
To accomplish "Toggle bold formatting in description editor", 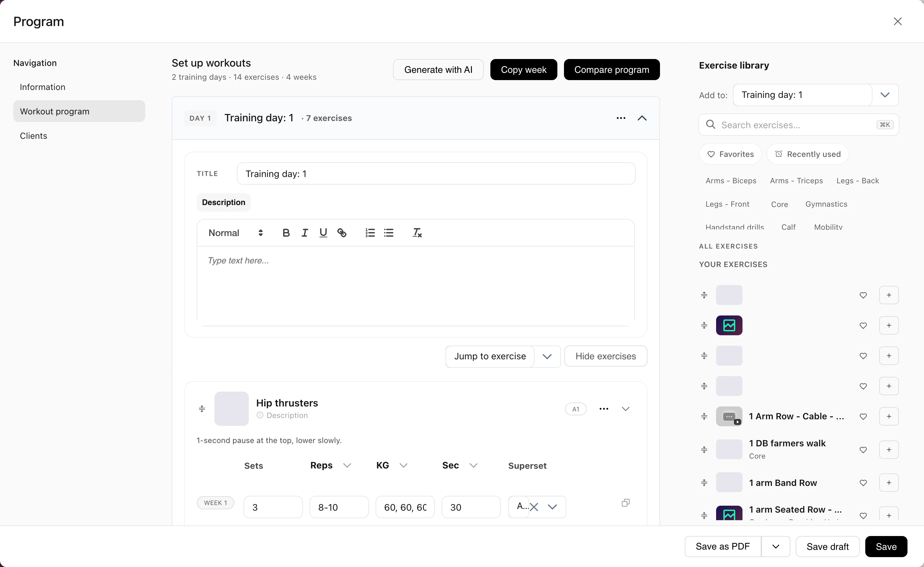I will pyautogui.click(x=286, y=233).
